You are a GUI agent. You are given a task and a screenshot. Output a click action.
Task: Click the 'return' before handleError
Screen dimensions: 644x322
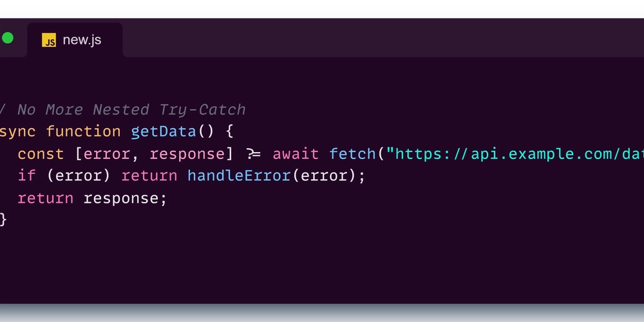149,176
